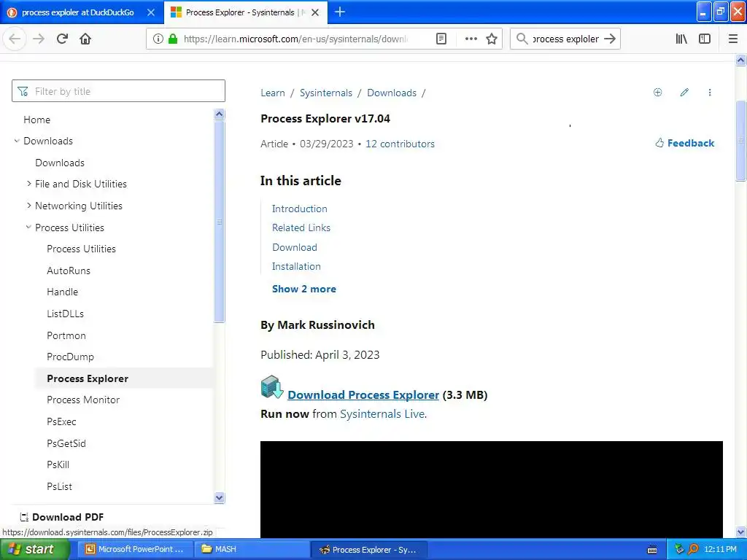
Task: Jump to the Download section link
Action: point(295,247)
